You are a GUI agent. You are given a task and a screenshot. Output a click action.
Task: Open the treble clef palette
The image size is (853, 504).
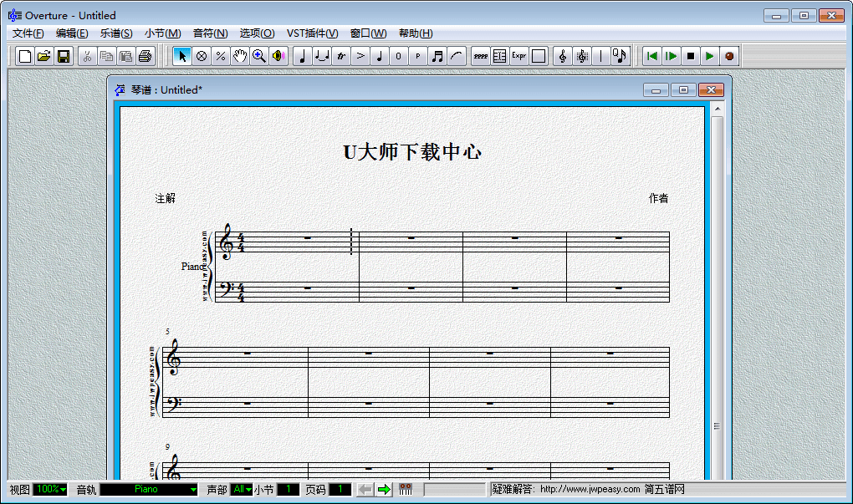pos(563,56)
